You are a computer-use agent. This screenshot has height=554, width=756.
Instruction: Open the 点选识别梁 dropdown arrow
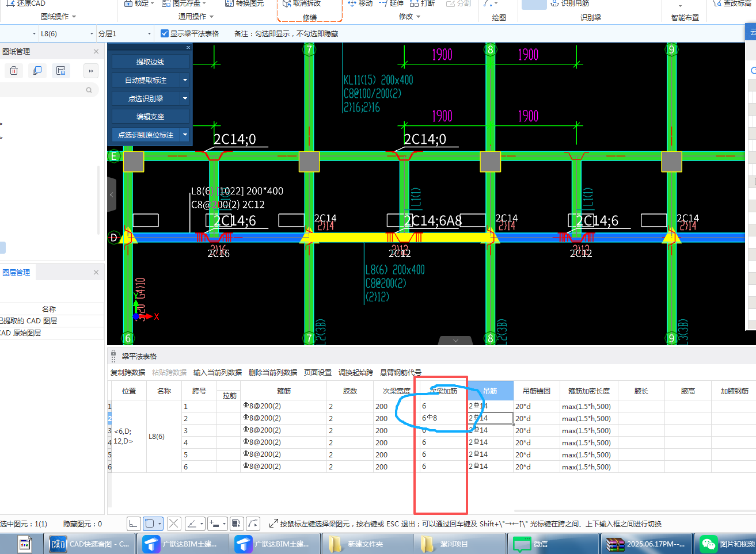(x=185, y=98)
